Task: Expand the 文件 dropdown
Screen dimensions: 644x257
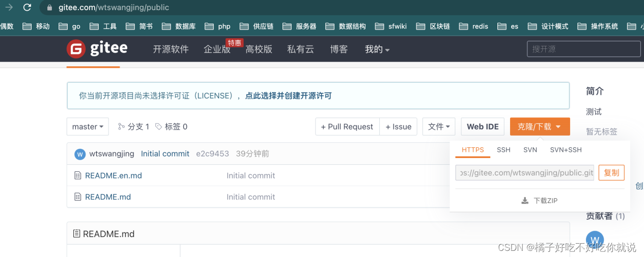Action: tap(439, 126)
